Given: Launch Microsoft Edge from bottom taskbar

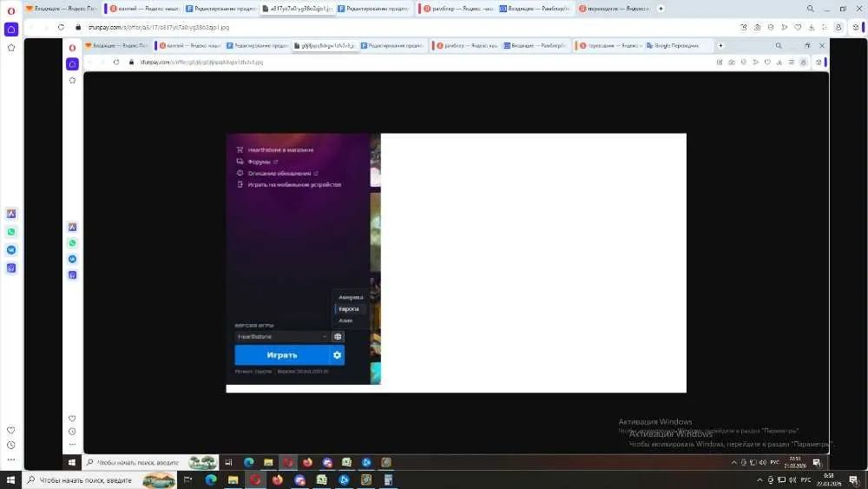Looking at the screenshot, I should pos(211,480).
